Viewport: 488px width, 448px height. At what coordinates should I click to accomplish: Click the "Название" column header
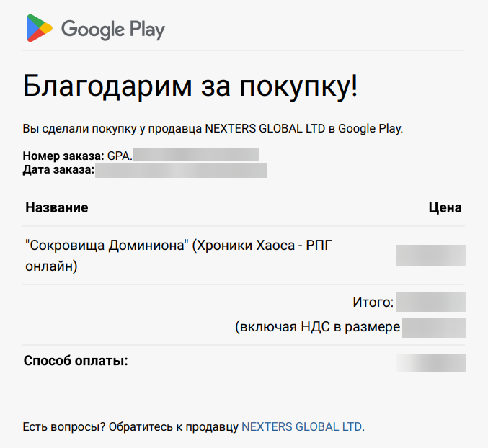point(57,208)
